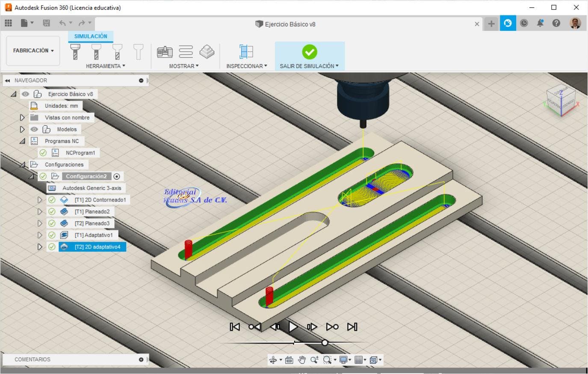Click the Pan hand icon
The height and width of the screenshot is (374, 588).
[x=302, y=360]
